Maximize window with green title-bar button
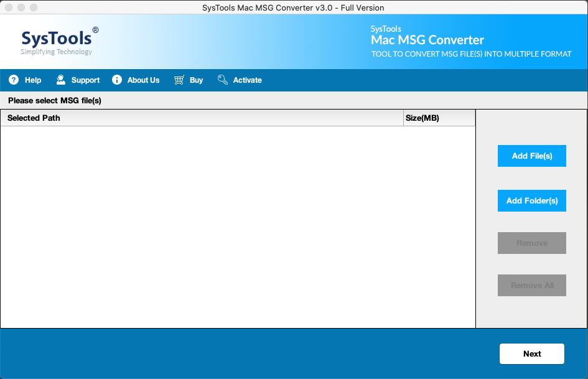 point(34,7)
